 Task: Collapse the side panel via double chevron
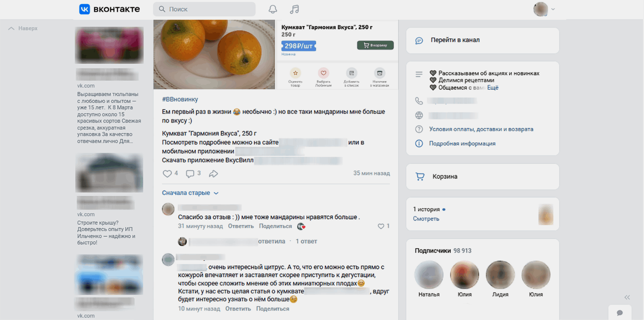(x=627, y=297)
